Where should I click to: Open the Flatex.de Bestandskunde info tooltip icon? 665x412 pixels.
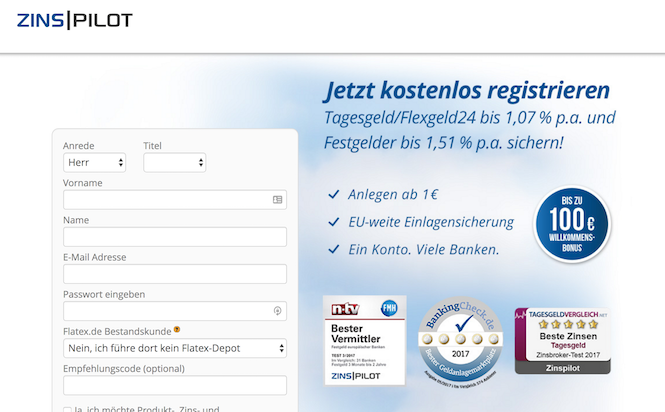pos(177,330)
